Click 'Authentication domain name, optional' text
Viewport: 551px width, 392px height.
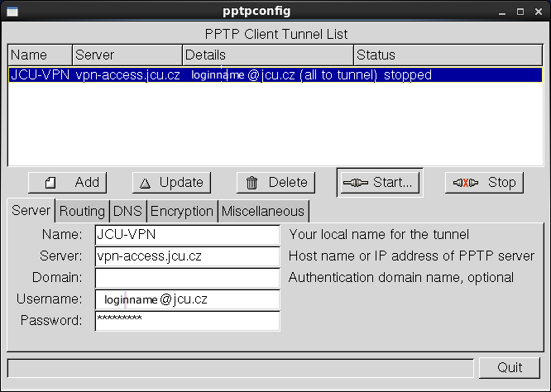(401, 278)
